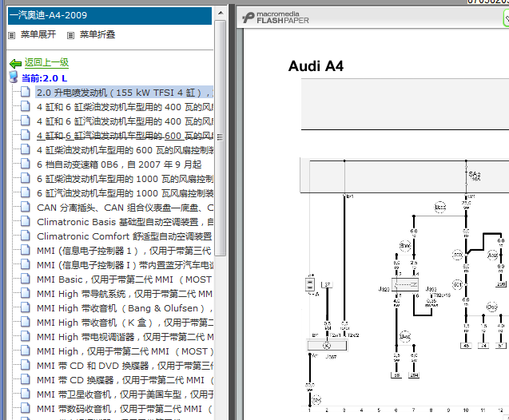Click scroll up arrow of left panel

pyautogui.click(x=221, y=14)
